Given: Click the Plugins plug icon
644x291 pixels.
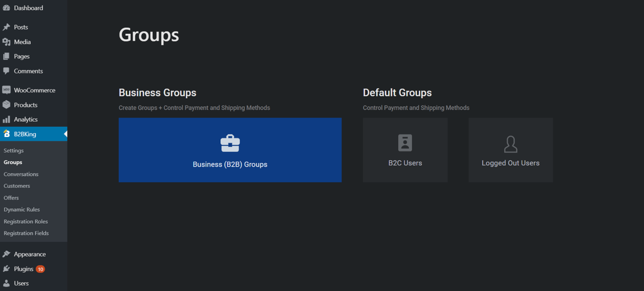Looking at the screenshot, I should pyautogui.click(x=6, y=269).
